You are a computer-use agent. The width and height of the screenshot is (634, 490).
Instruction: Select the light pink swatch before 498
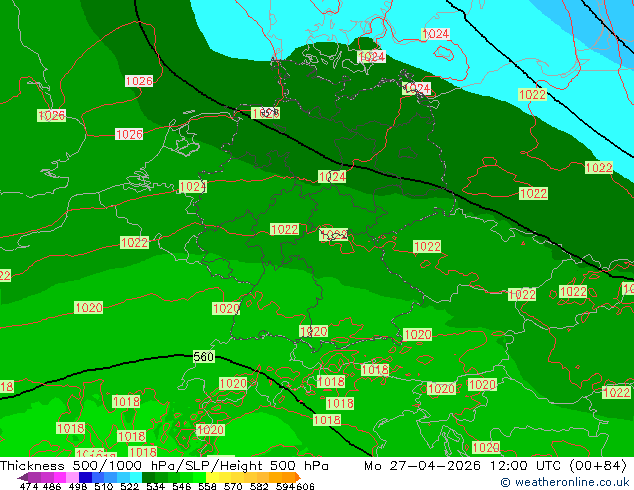(72, 477)
